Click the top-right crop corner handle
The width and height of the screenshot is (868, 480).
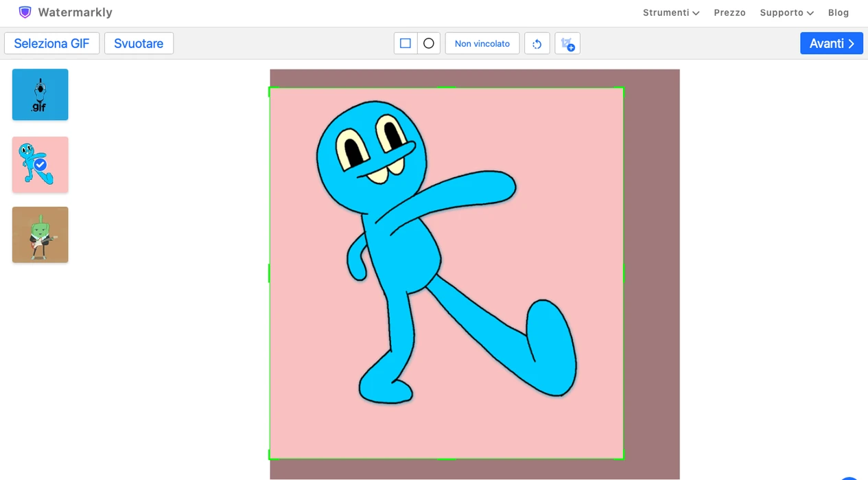point(623,88)
